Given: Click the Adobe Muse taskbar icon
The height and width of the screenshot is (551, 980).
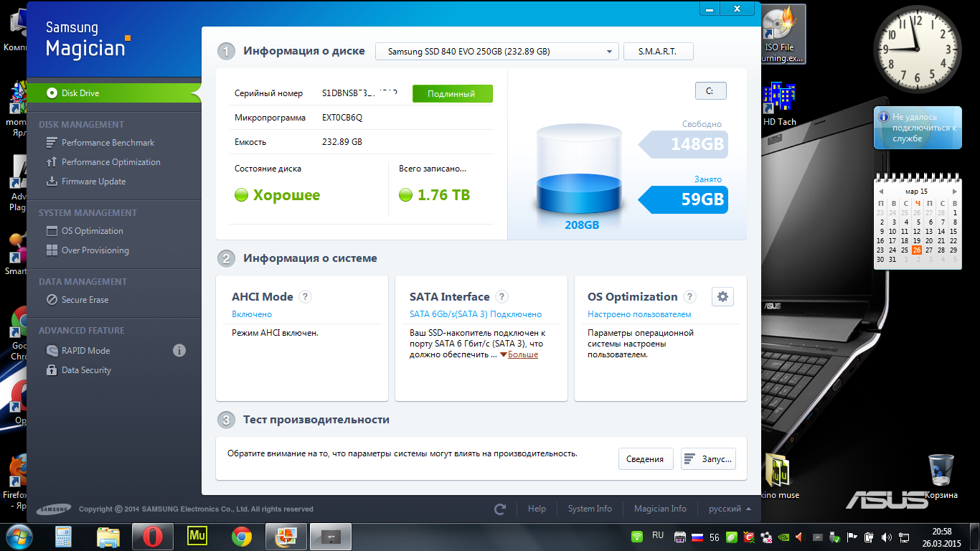Looking at the screenshot, I should click(x=197, y=536).
